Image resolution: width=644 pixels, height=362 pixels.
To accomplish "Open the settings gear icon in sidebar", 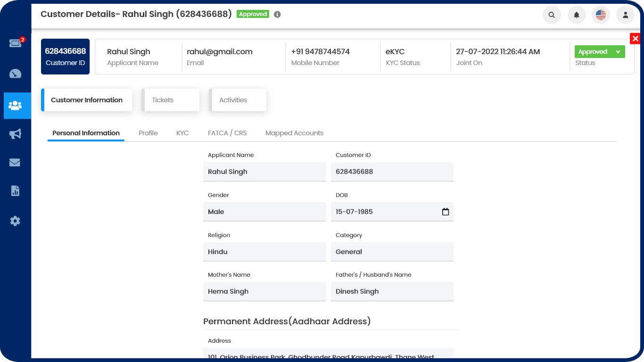I will (15, 221).
